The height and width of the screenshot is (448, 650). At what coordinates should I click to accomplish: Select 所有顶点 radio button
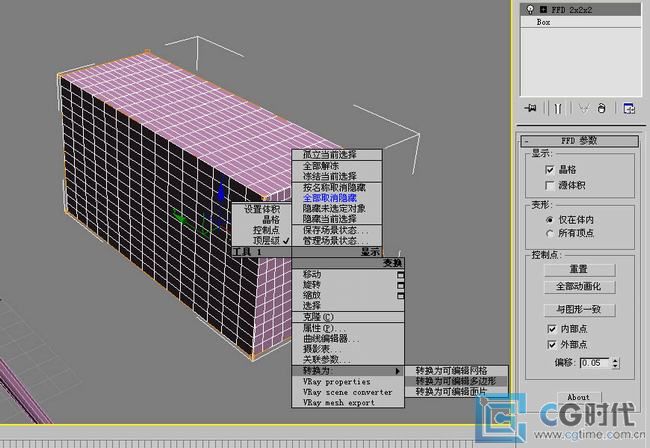[x=550, y=234]
